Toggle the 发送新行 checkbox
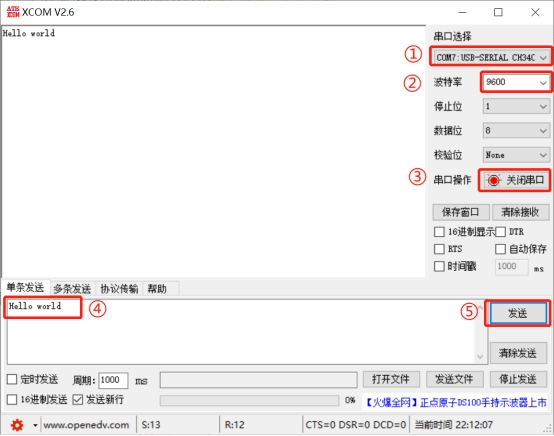554x436 pixels. [x=77, y=400]
